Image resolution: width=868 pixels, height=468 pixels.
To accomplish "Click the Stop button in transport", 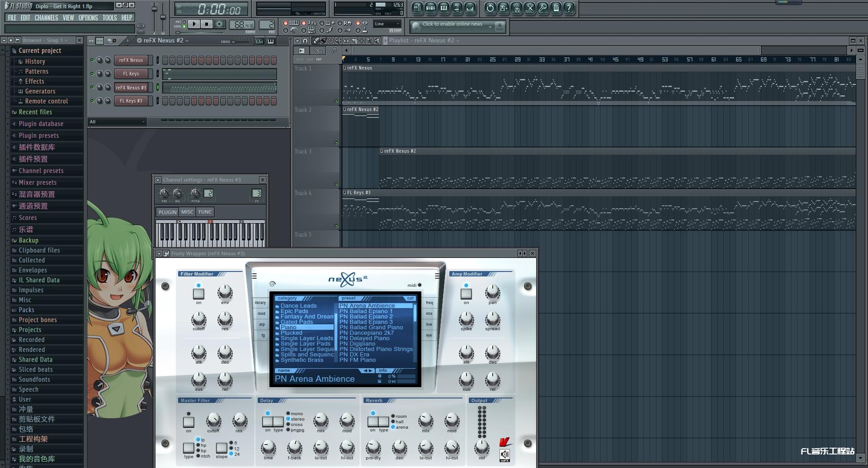I will 207,24.
